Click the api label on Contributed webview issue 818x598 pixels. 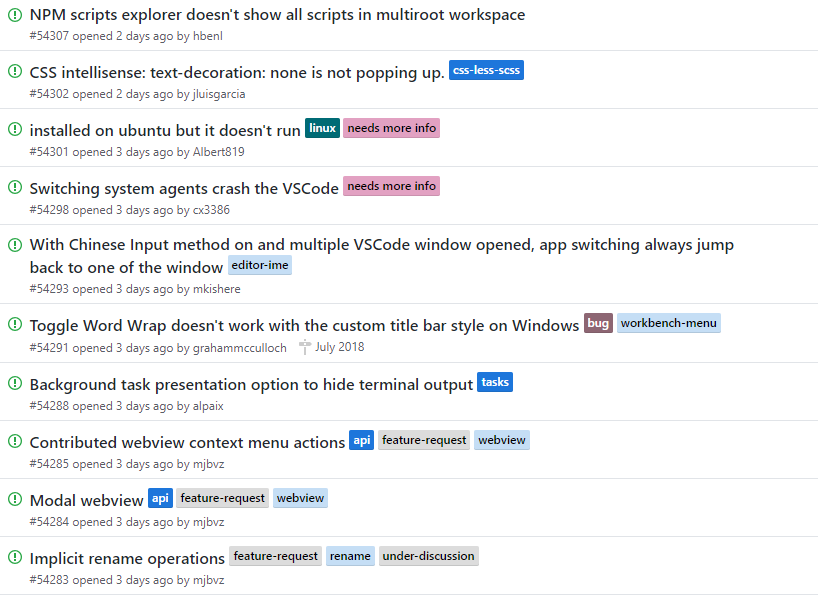pyautogui.click(x=362, y=440)
